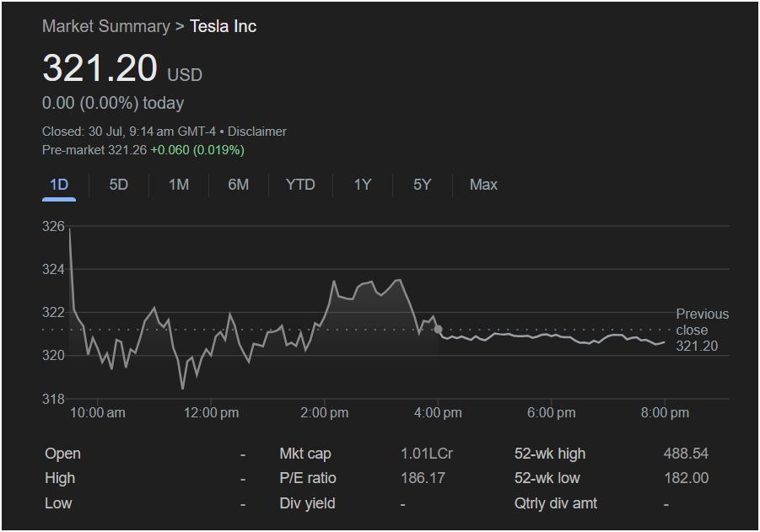
Task: Click the 4:00 pm axis label
Action: click(438, 413)
